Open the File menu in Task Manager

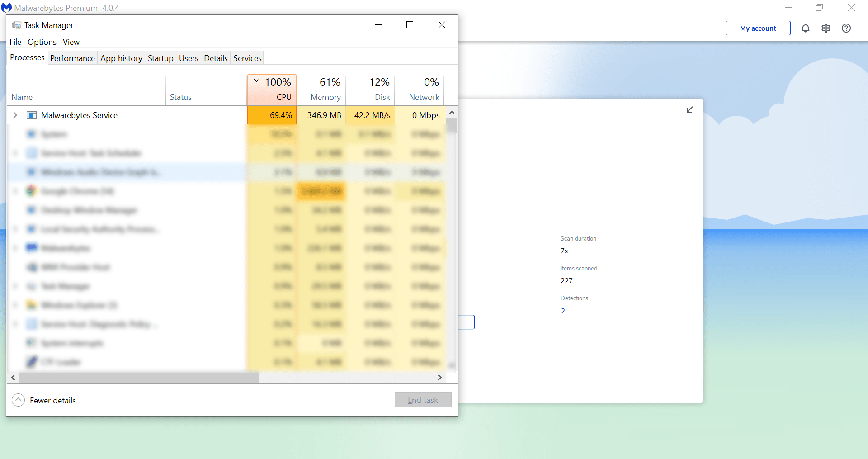[15, 42]
